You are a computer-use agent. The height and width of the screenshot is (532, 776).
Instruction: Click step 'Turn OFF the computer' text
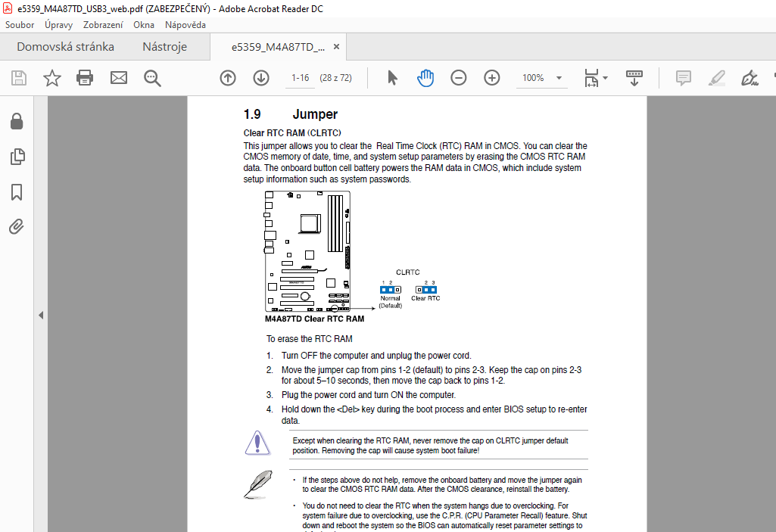click(x=376, y=356)
